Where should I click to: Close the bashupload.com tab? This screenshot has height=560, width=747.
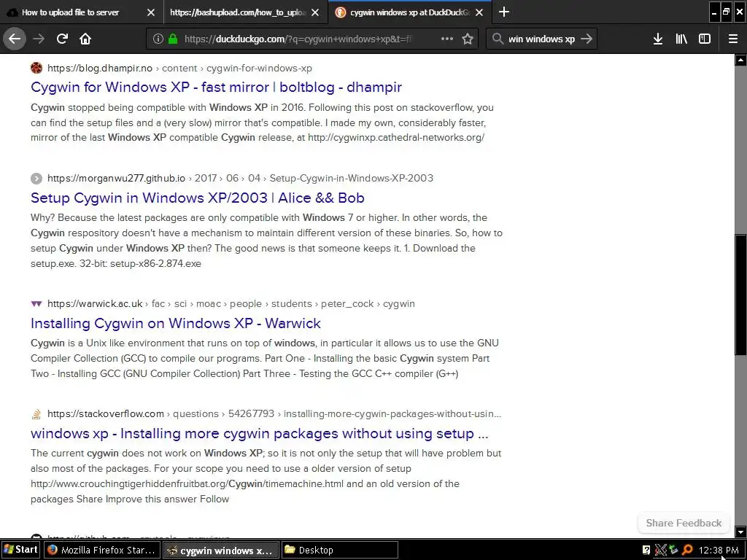point(315,12)
